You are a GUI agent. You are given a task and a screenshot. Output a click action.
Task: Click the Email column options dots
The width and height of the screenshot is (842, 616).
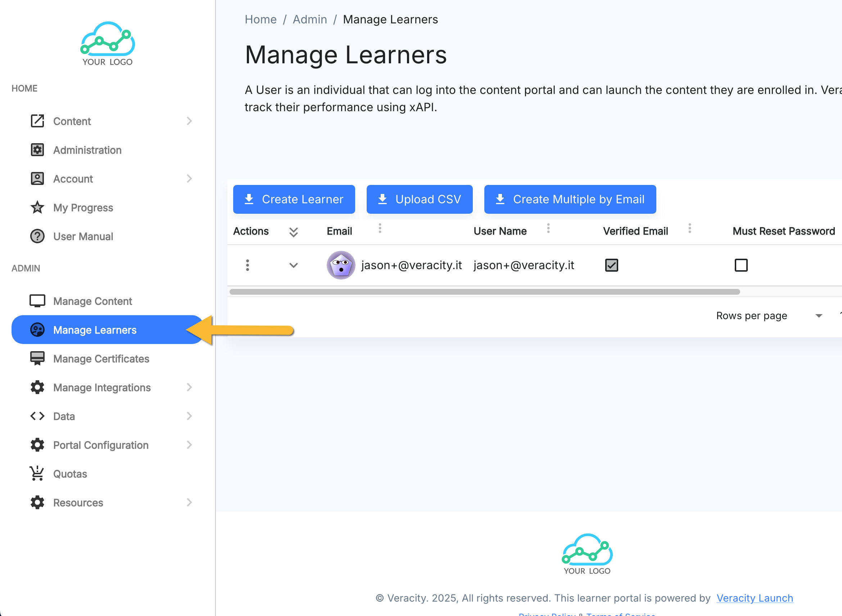click(380, 228)
